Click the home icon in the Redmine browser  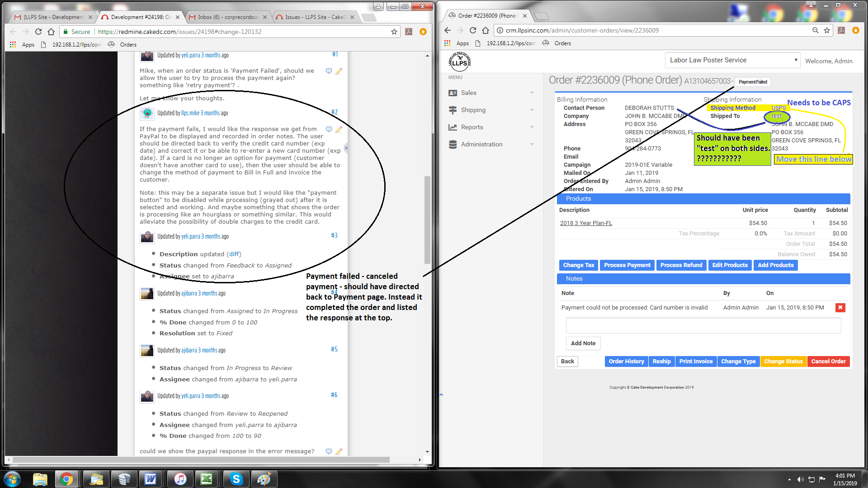pyautogui.click(x=51, y=32)
